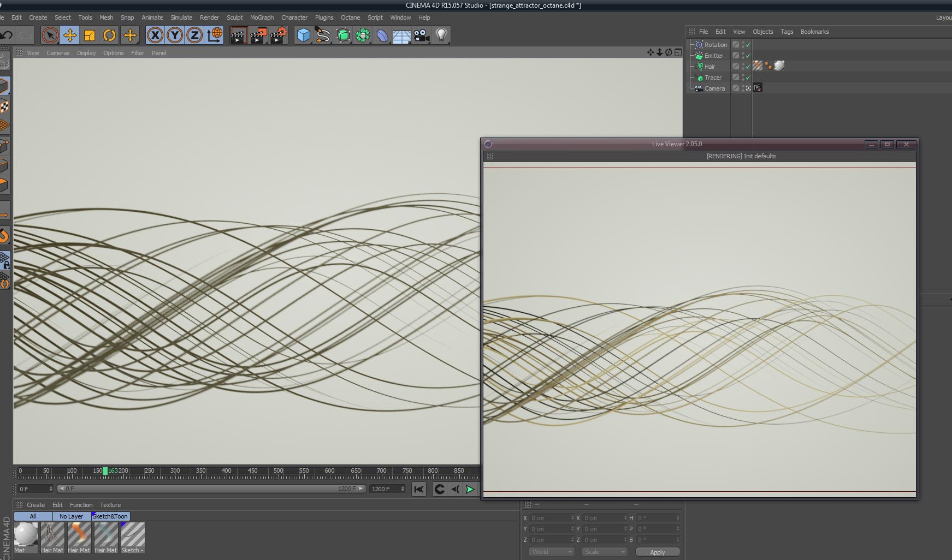Click the green array modeling icon

click(x=363, y=35)
